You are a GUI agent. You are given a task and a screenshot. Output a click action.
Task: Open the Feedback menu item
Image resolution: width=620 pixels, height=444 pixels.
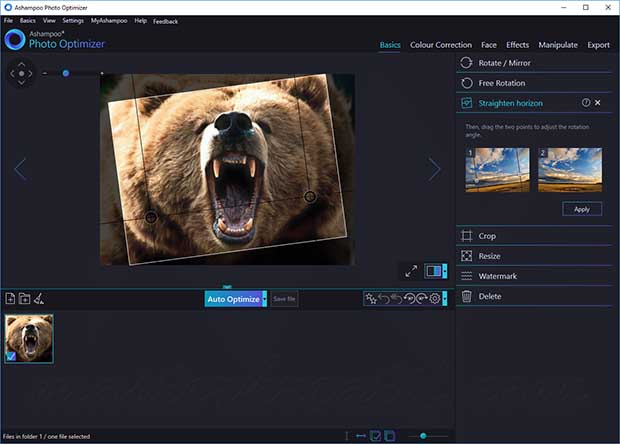pyautogui.click(x=165, y=21)
